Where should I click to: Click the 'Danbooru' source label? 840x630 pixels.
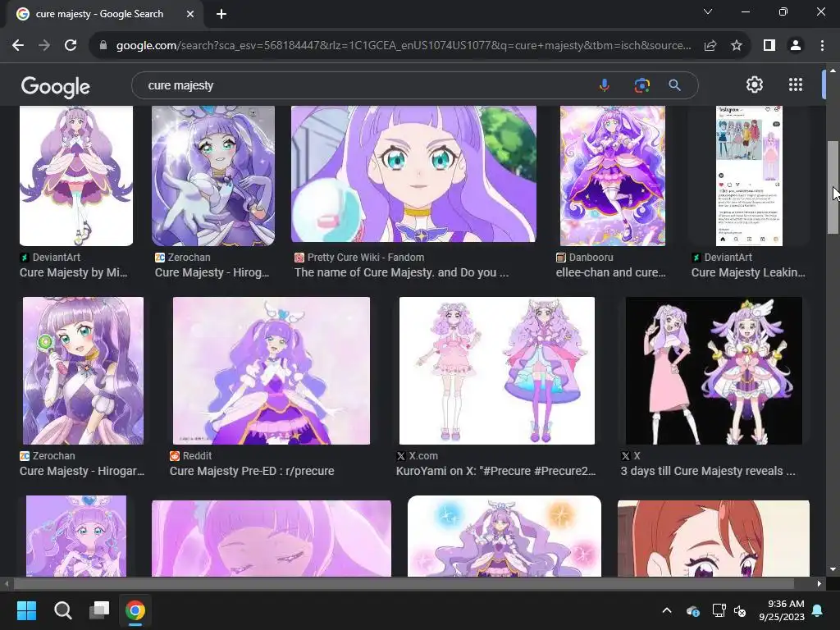591,257
